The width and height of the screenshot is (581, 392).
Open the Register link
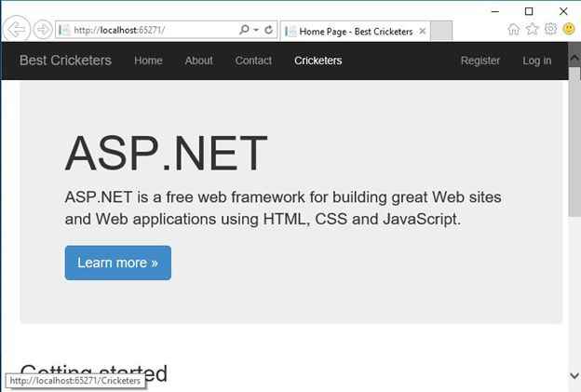480,61
